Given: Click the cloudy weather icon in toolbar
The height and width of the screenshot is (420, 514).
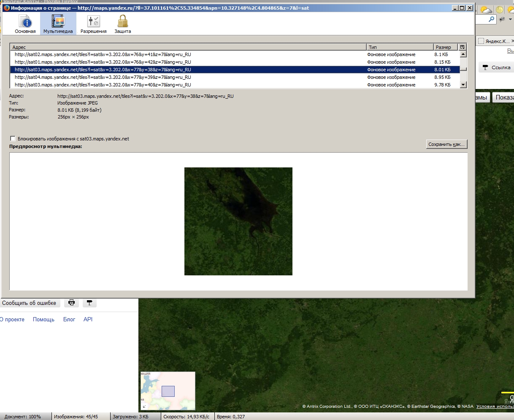Looking at the screenshot, I should (x=486, y=10).
